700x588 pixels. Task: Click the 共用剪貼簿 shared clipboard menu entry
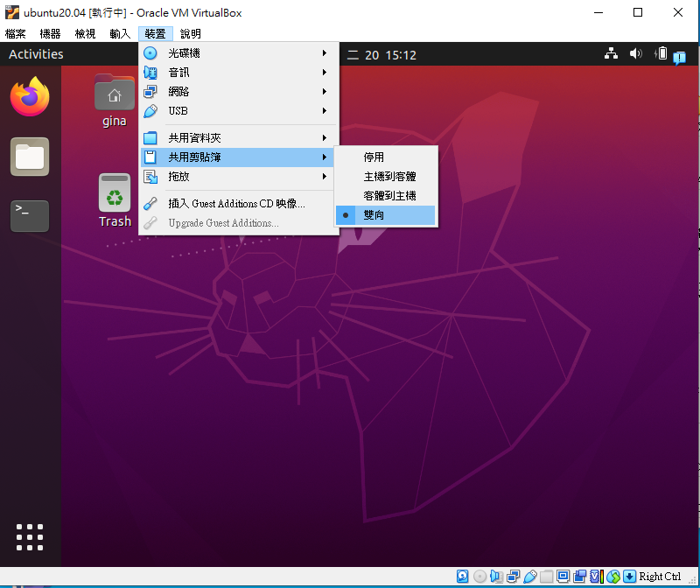pyautogui.click(x=239, y=157)
